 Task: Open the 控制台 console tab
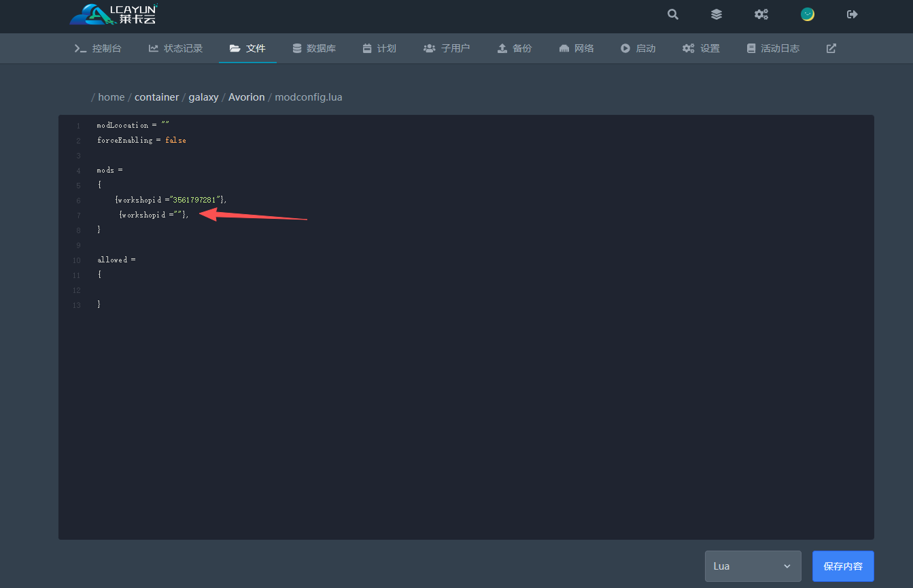click(98, 48)
